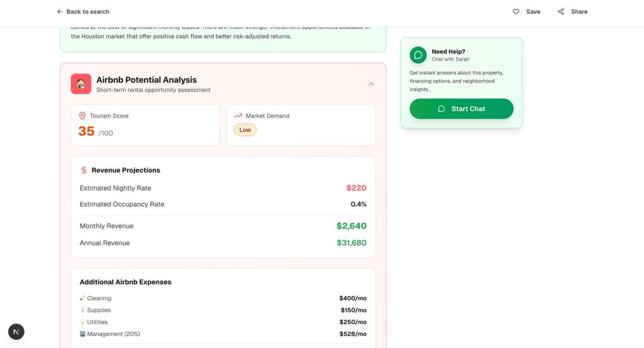644x348 pixels.
Task: Go back to search
Action: click(83, 12)
